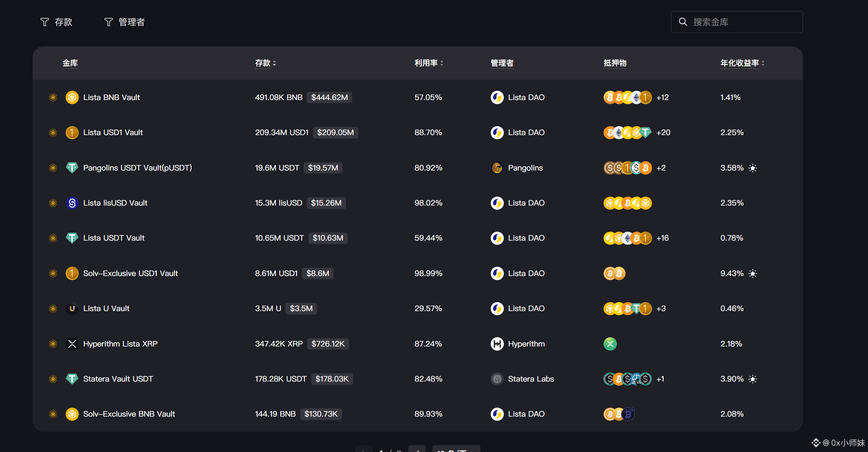The height and width of the screenshot is (452, 868).
Task: Click the XRP collateral icon in Hyperithm row
Action: click(x=610, y=344)
